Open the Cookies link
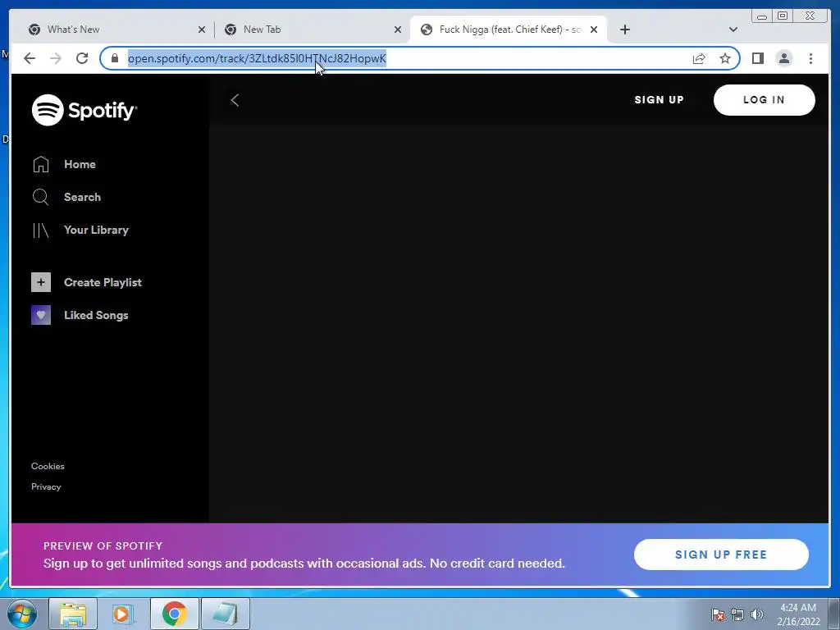 pos(48,466)
